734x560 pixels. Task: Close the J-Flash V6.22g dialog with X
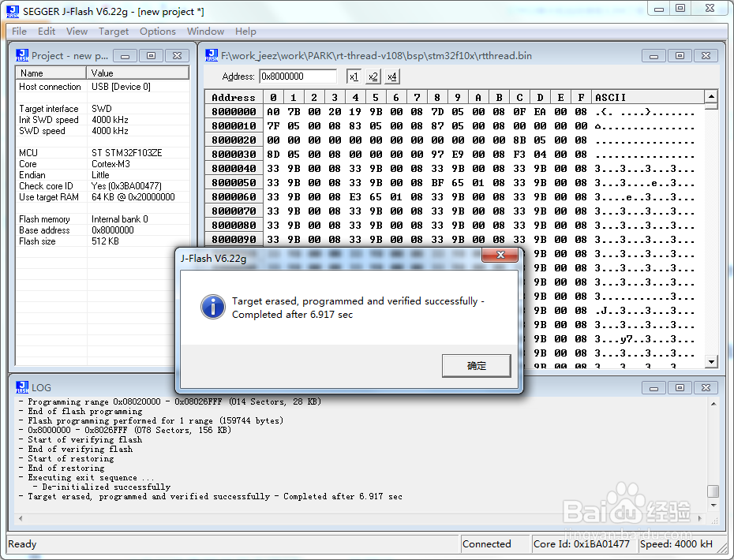click(500, 255)
